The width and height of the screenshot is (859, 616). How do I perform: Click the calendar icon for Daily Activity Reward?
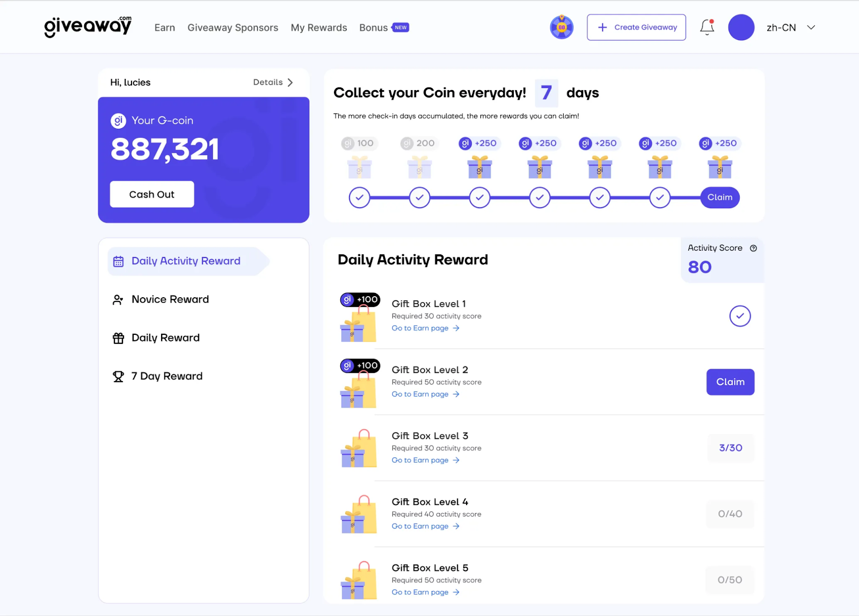118,261
